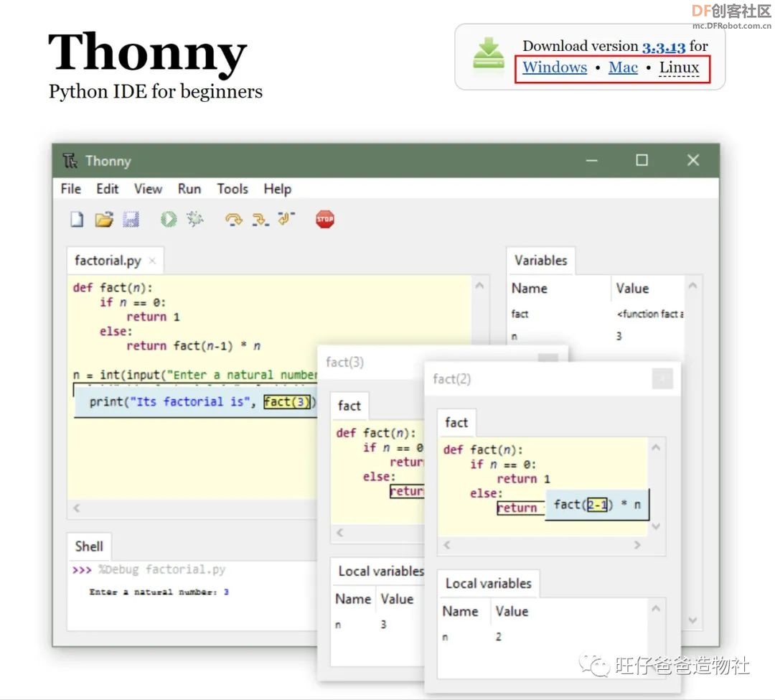The image size is (775, 700).
Task: Click fact(2) code scroll down arrow
Action: point(656,526)
